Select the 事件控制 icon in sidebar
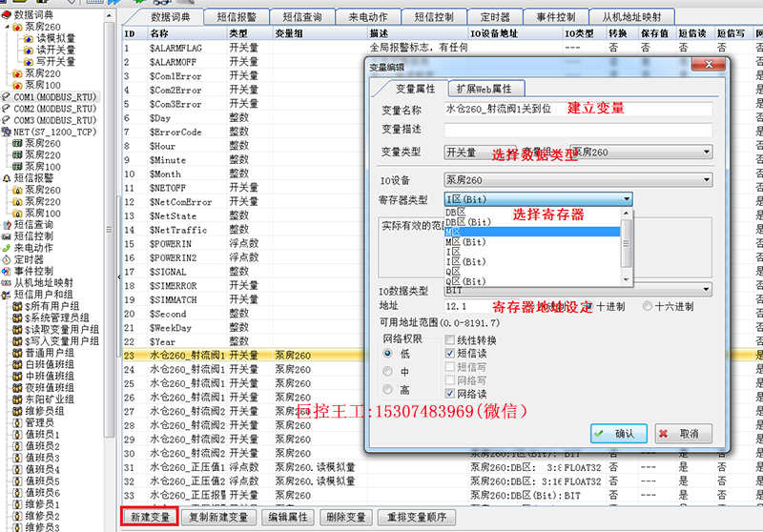 point(7,272)
